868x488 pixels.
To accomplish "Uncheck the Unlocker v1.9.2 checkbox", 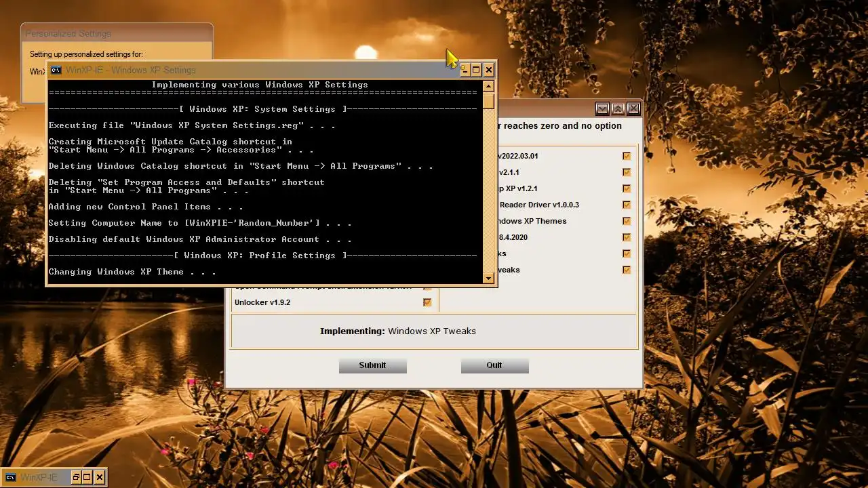I will (x=427, y=302).
